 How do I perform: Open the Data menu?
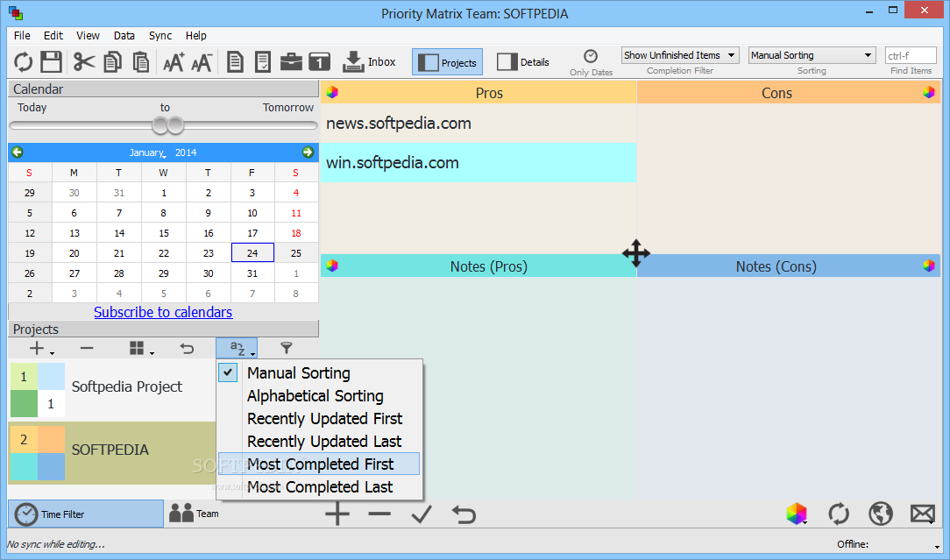tap(124, 36)
